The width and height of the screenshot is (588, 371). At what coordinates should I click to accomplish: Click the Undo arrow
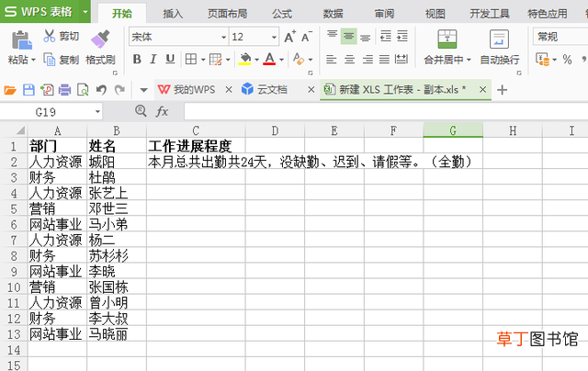[101, 90]
